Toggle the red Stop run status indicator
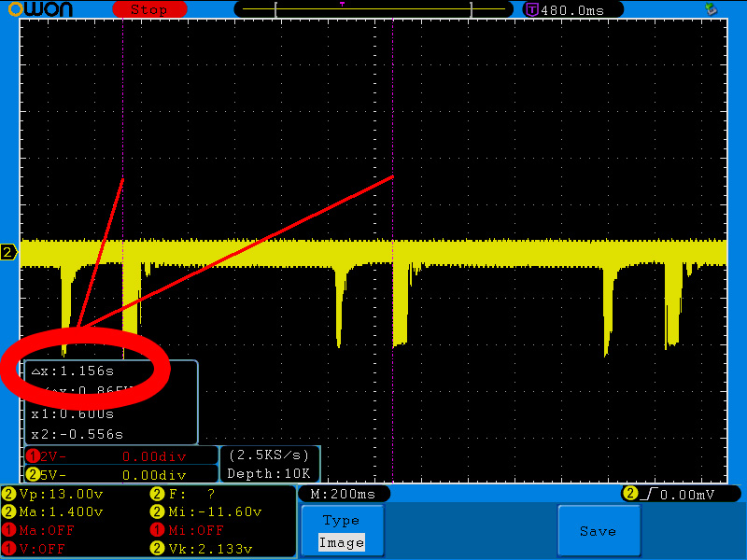This screenshot has width=747, height=560. coord(148,9)
